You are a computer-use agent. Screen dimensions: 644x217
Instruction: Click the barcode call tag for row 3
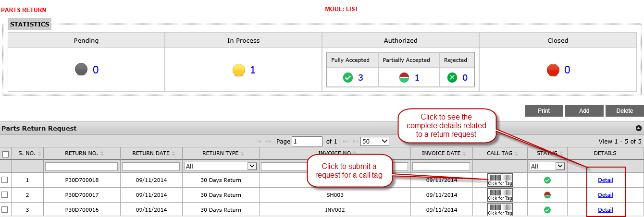click(500, 210)
